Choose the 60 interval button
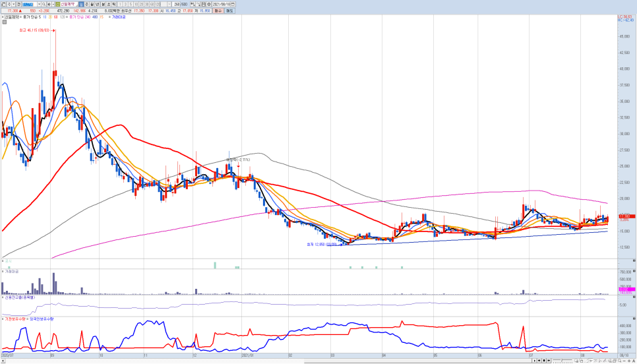 152,4
